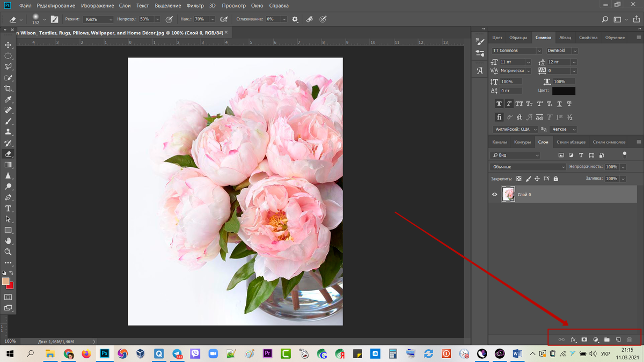Screen dimensions: 644x362
Task: Select the Eraser tool in toolbox
Action: click(x=8, y=154)
